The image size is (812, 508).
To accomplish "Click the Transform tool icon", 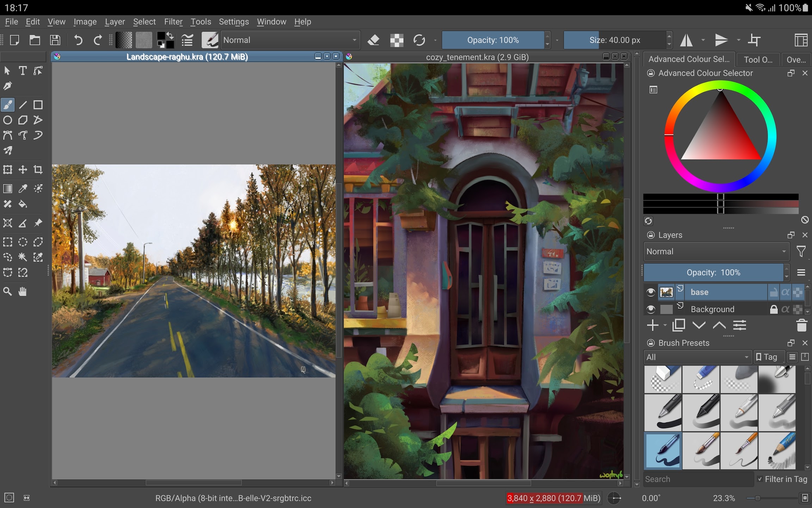I will coord(8,170).
